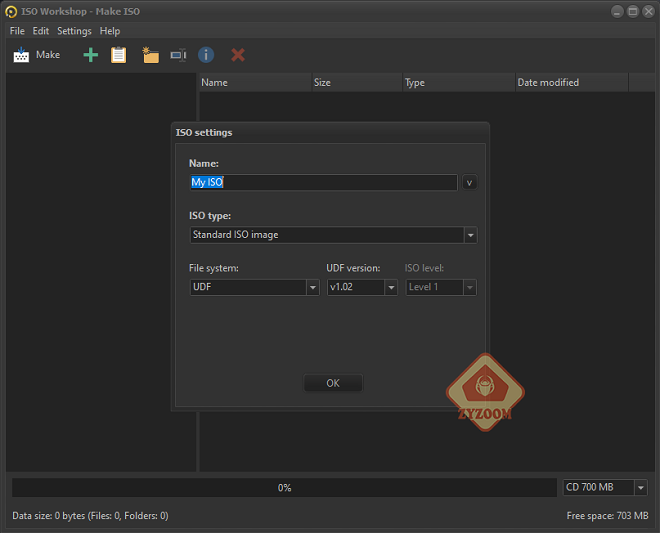
Task: Click the ISO Workshop app logo icon
Action: 11,12
